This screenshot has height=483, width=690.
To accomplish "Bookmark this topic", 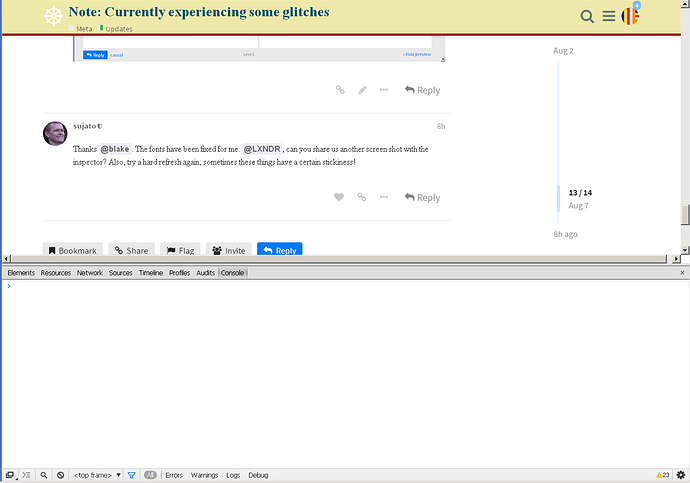I will point(73,249).
